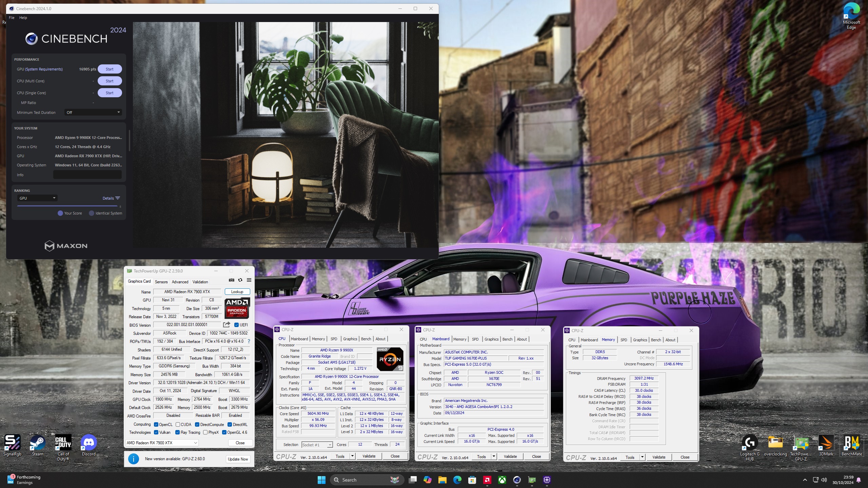868x488 pixels.
Task: Start CPU Multi Core test
Action: pyautogui.click(x=110, y=81)
